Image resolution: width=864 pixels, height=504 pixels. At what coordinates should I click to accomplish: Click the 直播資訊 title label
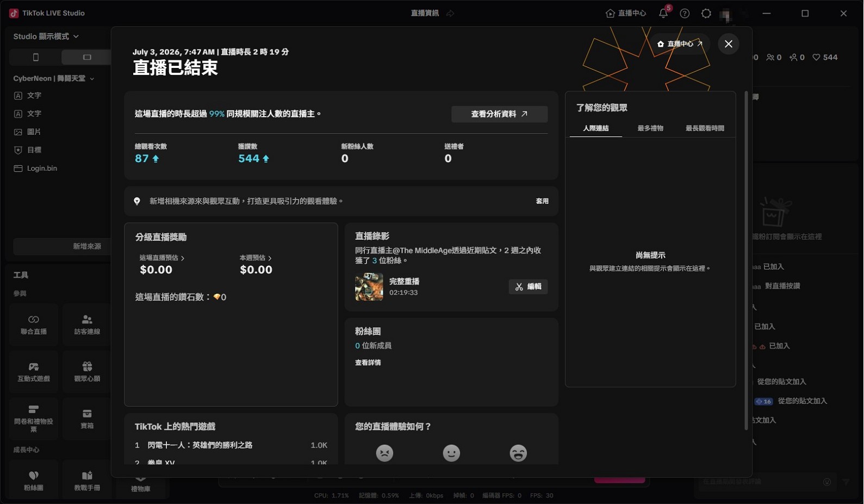click(x=425, y=14)
